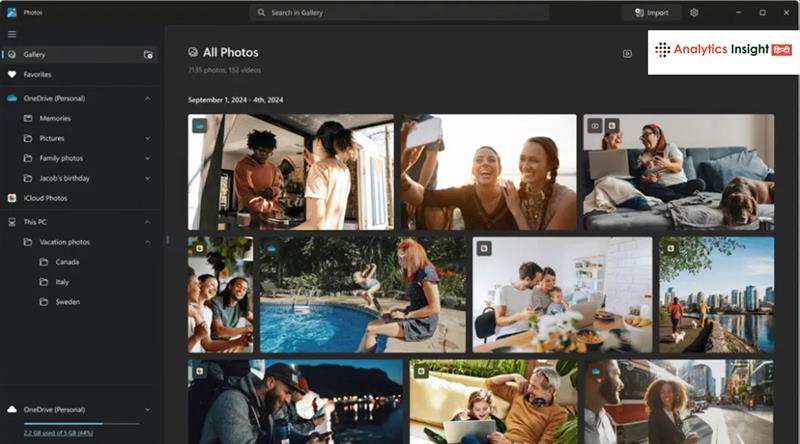800x444 pixels.
Task: Open the family at breakfast table photo
Action: (x=562, y=294)
